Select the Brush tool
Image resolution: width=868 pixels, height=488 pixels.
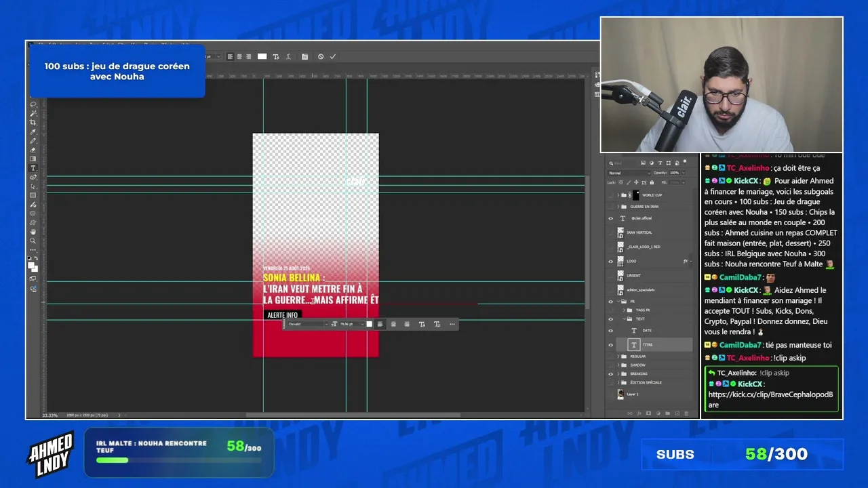pyautogui.click(x=33, y=140)
